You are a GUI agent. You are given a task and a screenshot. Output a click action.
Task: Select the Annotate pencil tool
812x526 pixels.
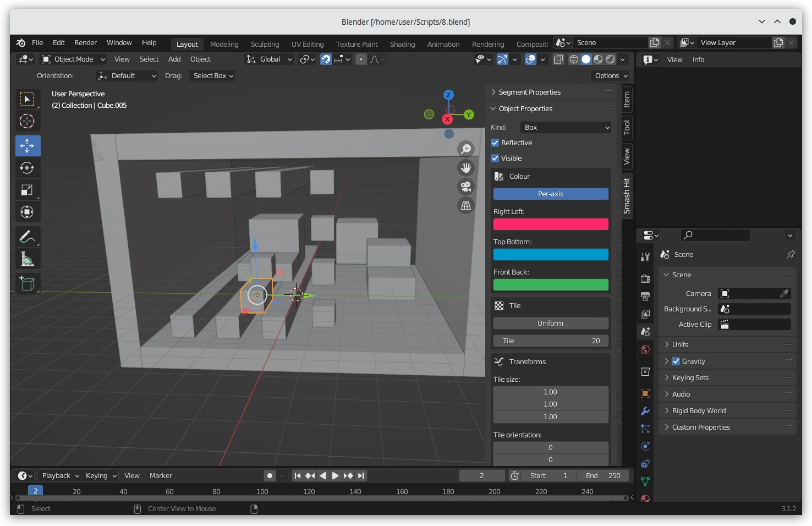click(27, 237)
